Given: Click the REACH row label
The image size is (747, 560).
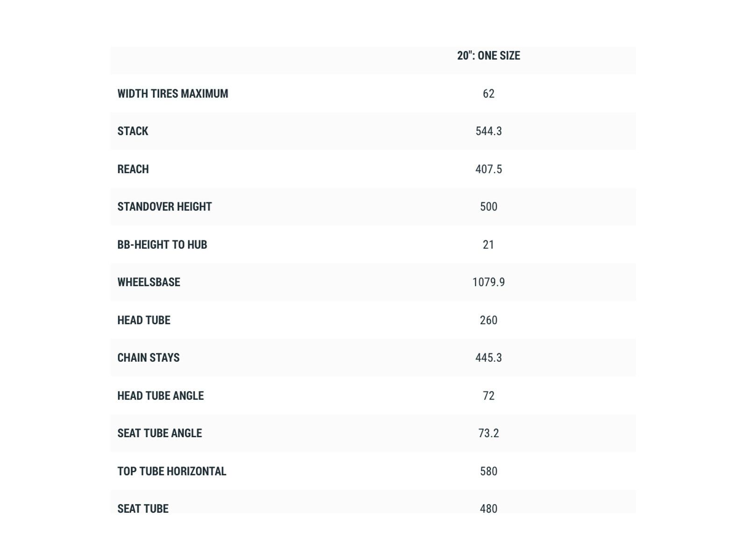Looking at the screenshot, I should (133, 169).
